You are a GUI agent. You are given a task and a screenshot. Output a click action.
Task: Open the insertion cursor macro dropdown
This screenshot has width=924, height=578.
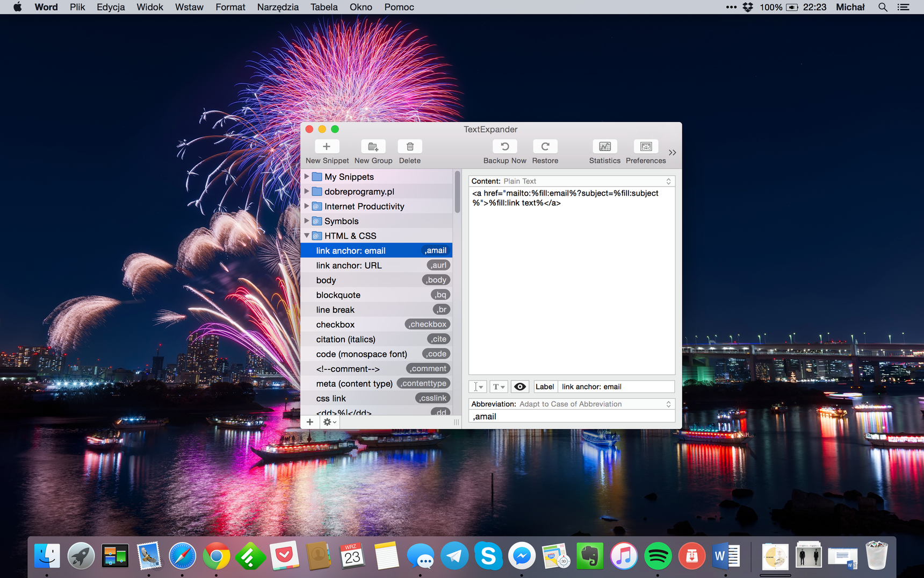[478, 387]
